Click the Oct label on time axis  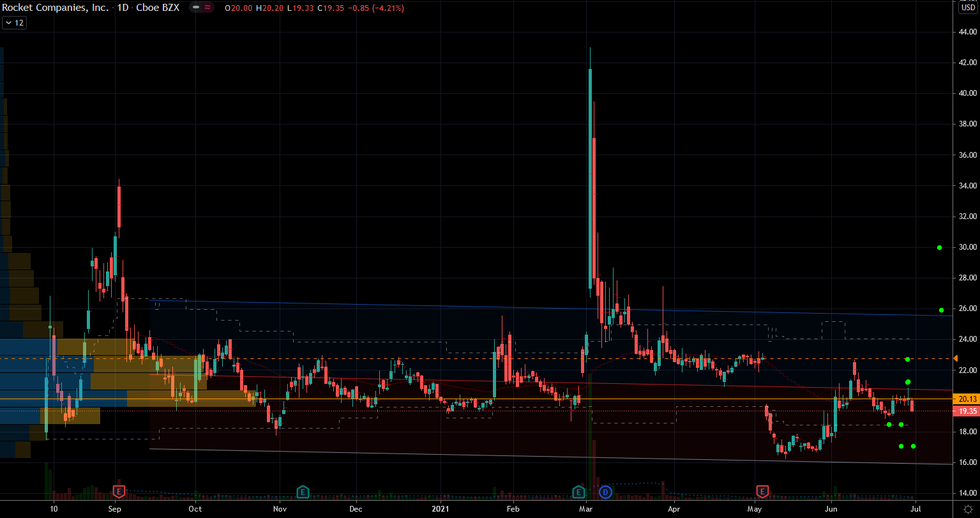coord(195,509)
